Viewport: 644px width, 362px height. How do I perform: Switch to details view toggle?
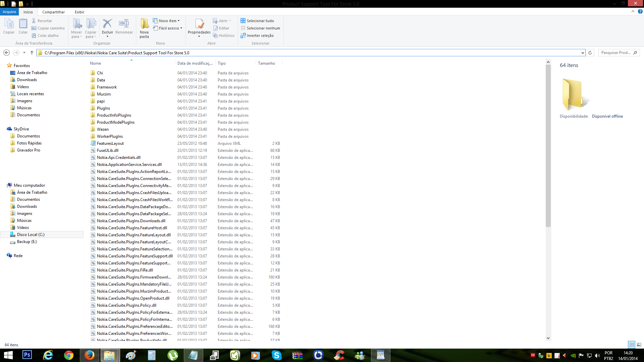pos(632,345)
